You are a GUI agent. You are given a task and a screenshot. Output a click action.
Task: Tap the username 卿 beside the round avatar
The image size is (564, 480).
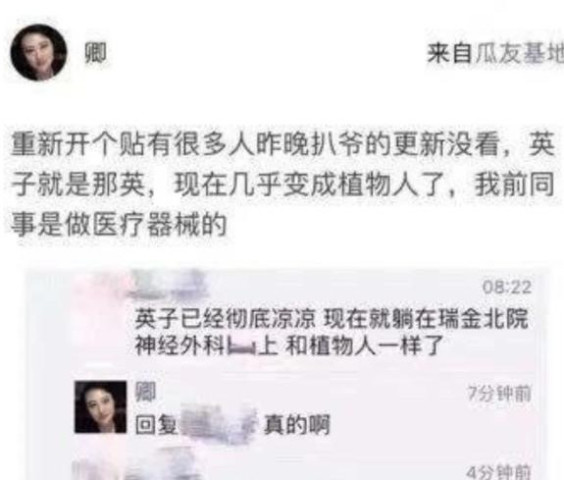click(x=95, y=53)
